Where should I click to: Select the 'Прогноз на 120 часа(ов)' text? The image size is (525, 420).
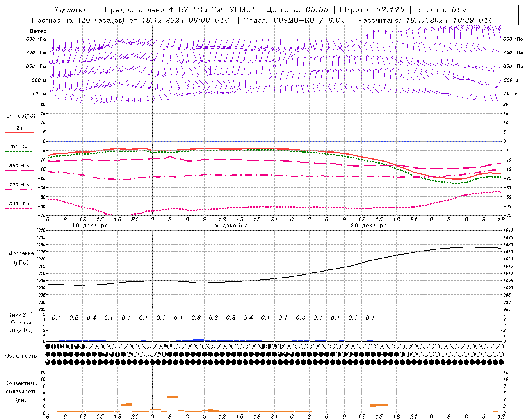[x=78, y=20]
